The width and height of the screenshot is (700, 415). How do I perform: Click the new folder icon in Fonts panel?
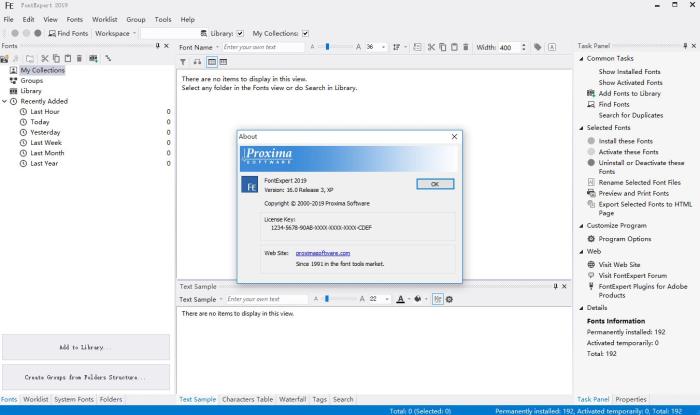point(30,58)
